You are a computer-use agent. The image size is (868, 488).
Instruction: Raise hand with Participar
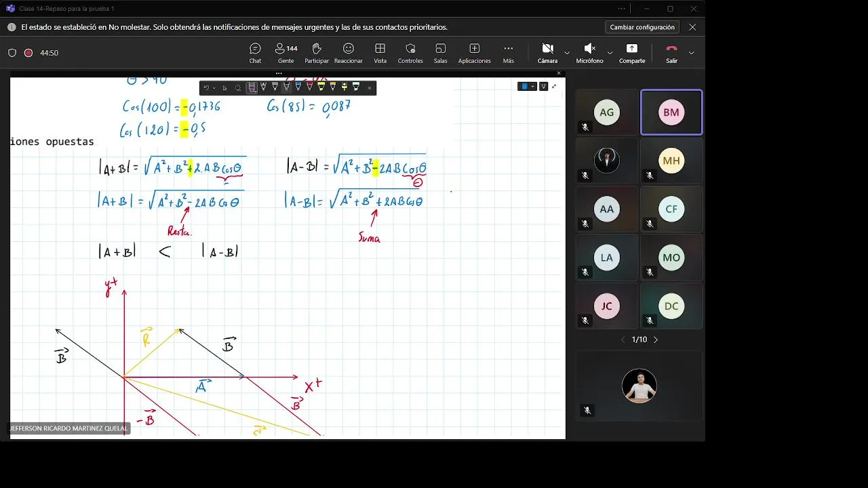coord(317,54)
